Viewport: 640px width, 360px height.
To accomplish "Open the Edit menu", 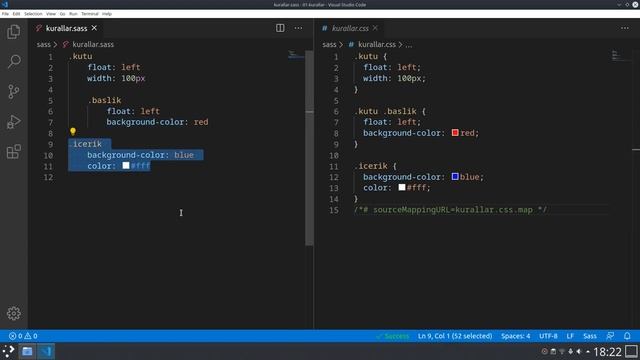I will point(16,14).
